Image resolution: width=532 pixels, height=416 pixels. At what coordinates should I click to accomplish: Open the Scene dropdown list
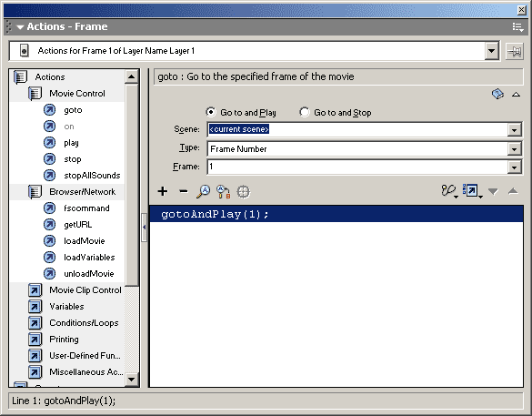515,130
